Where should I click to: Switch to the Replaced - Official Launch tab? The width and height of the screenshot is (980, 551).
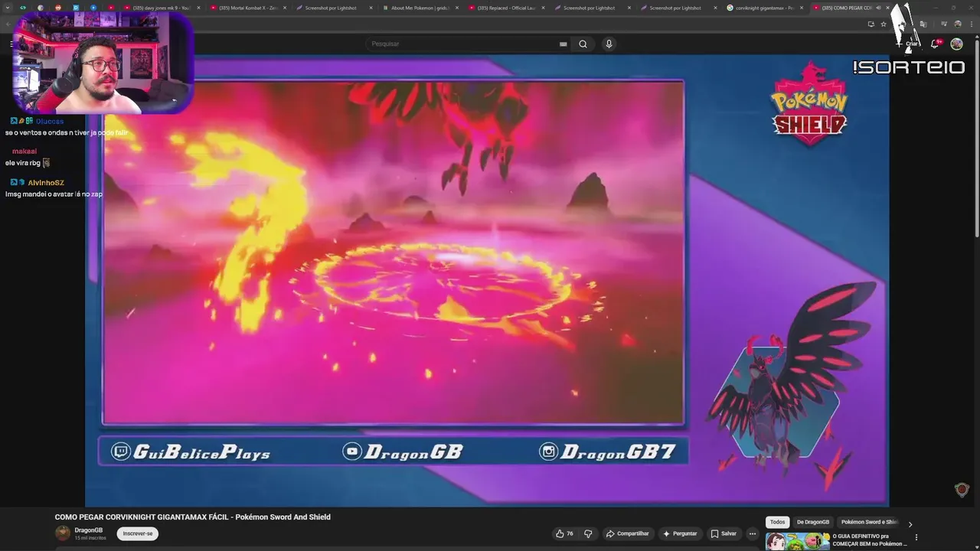pos(505,8)
